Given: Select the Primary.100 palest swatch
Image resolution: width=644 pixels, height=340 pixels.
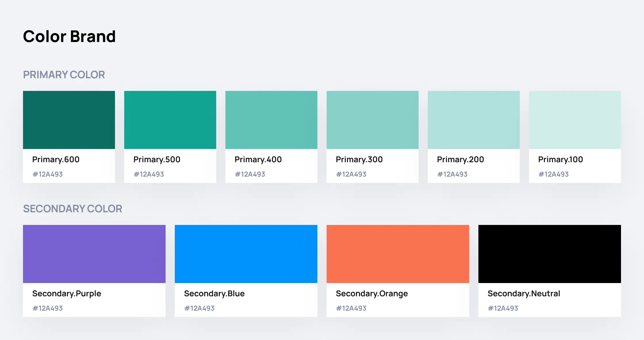Looking at the screenshot, I should click(575, 120).
